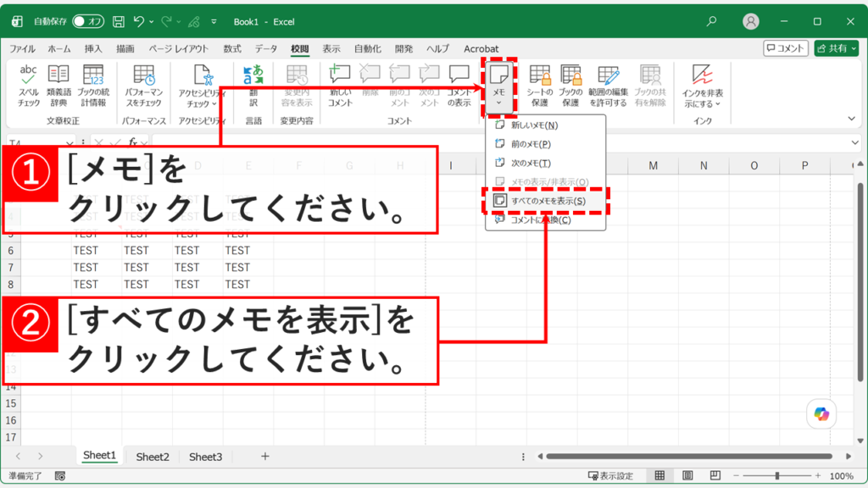Click zoom out minus button
The width and height of the screenshot is (868, 488).
point(736,476)
